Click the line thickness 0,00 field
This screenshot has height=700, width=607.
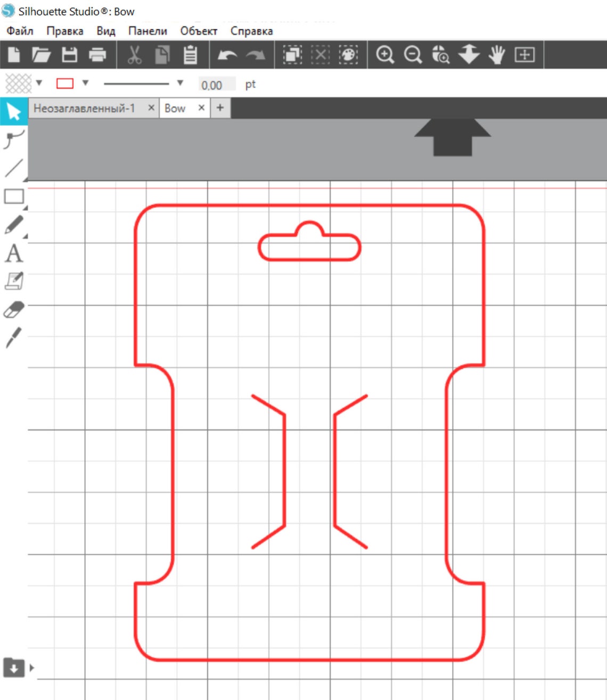pos(217,85)
